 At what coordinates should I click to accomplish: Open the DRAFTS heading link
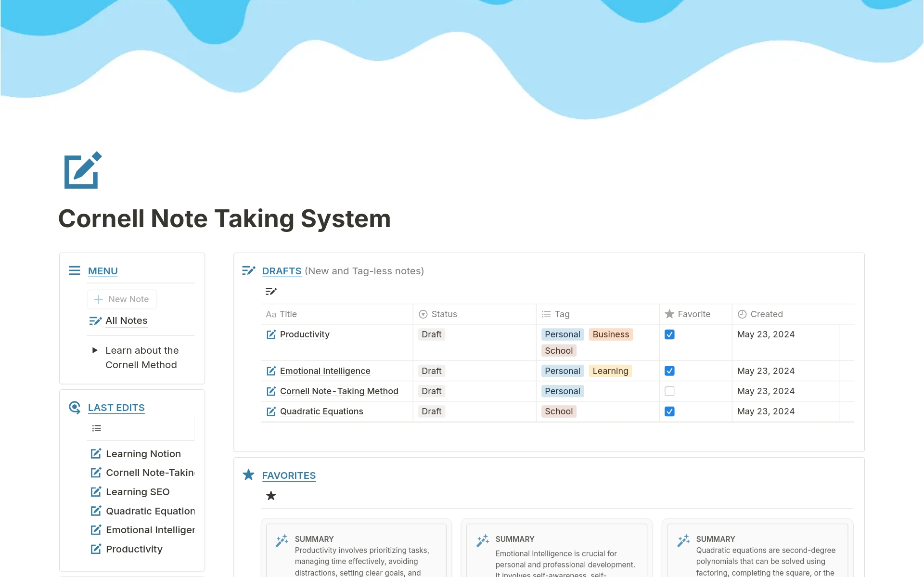282,271
